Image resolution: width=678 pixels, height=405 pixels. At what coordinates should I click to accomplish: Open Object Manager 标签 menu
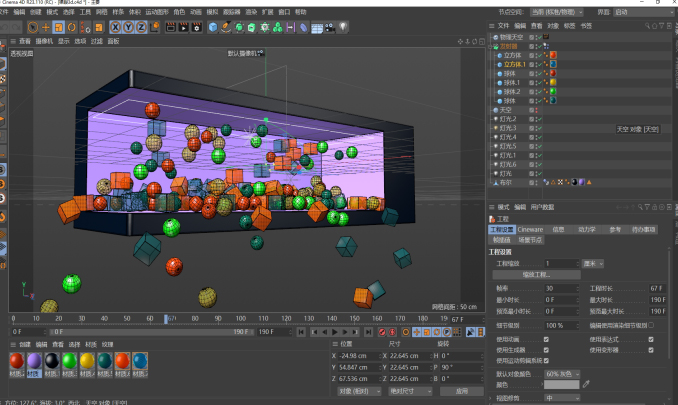[x=569, y=26]
